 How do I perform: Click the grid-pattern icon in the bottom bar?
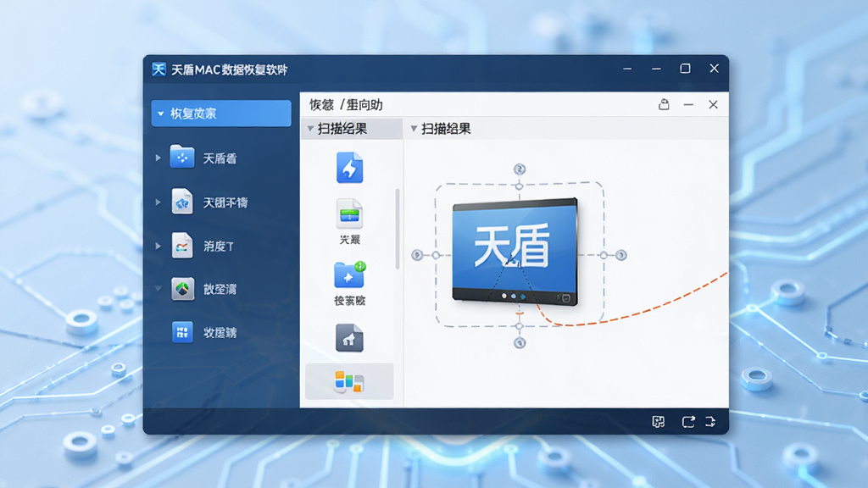[658, 422]
